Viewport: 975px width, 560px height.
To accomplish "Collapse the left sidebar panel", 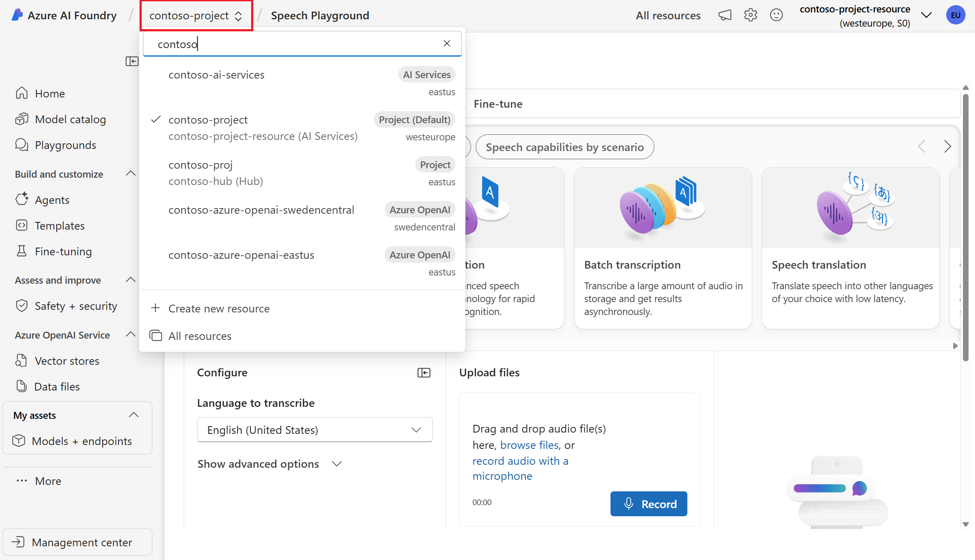I will (132, 61).
